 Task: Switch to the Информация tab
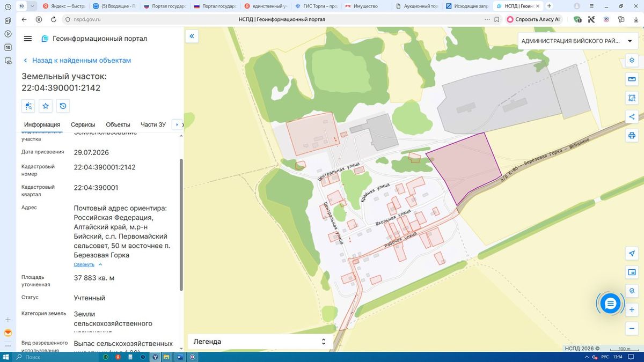pyautogui.click(x=42, y=124)
